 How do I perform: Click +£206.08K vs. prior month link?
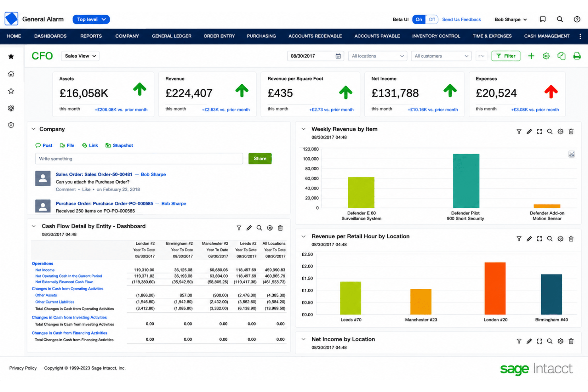pos(121,110)
